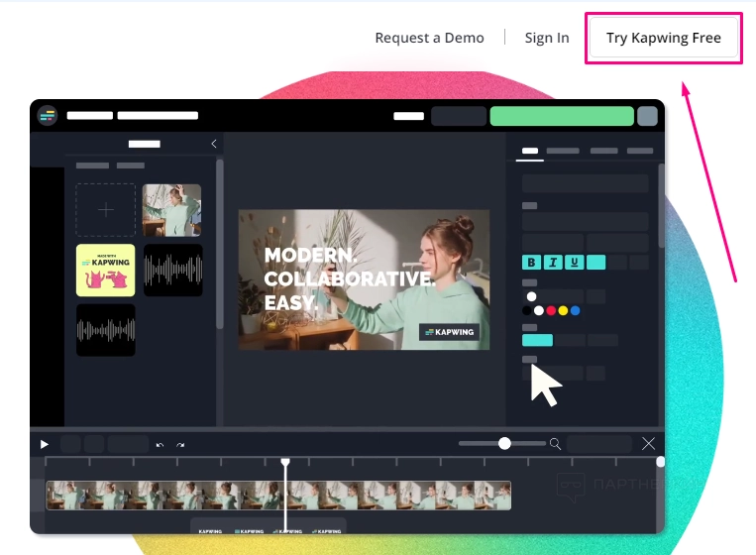Viewport: 756px width, 555px height.
Task: Select the girl video thumbnail in media
Action: pyautogui.click(x=171, y=210)
